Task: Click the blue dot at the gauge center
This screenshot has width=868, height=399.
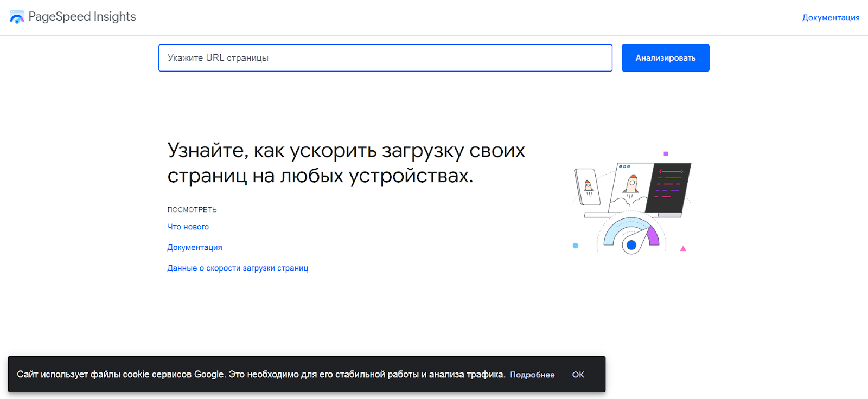Action: click(631, 245)
